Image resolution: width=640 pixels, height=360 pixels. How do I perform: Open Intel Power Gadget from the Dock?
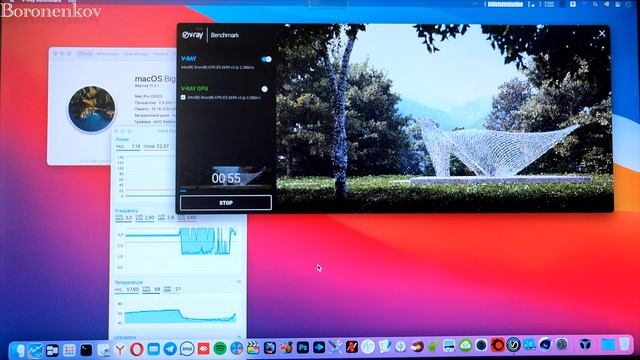click(36, 350)
